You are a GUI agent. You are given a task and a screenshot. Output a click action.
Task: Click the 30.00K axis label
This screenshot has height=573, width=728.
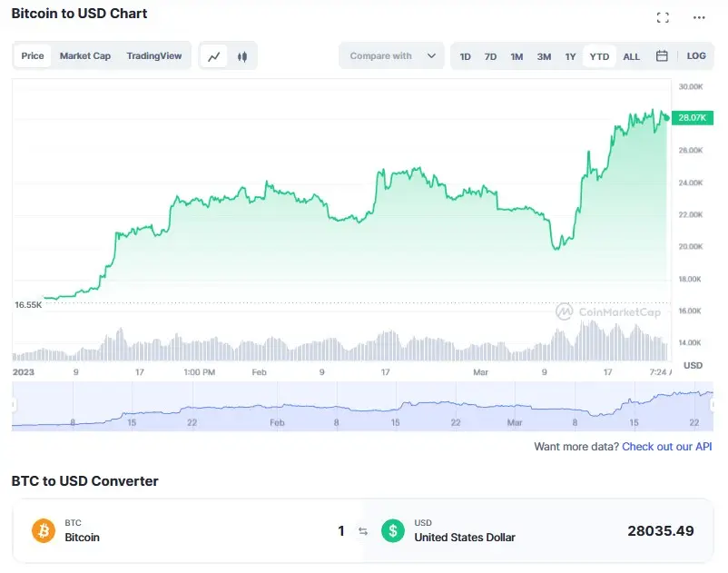tap(691, 87)
